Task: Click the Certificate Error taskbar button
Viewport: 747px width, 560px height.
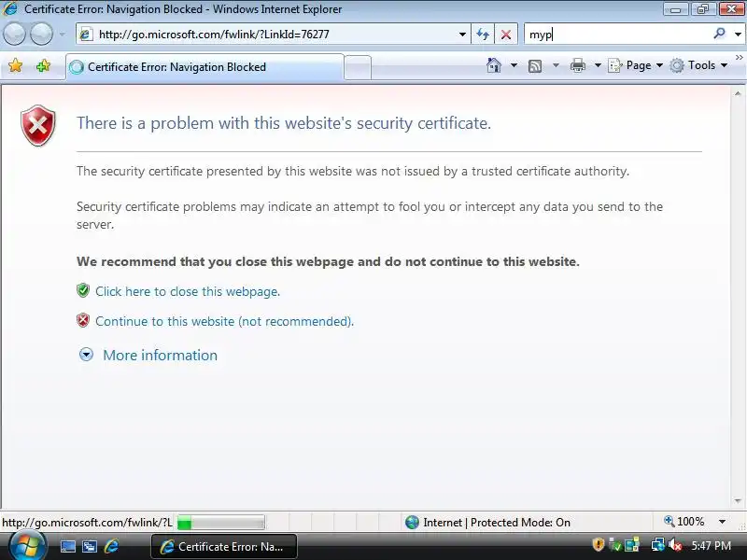Action: (224, 547)
